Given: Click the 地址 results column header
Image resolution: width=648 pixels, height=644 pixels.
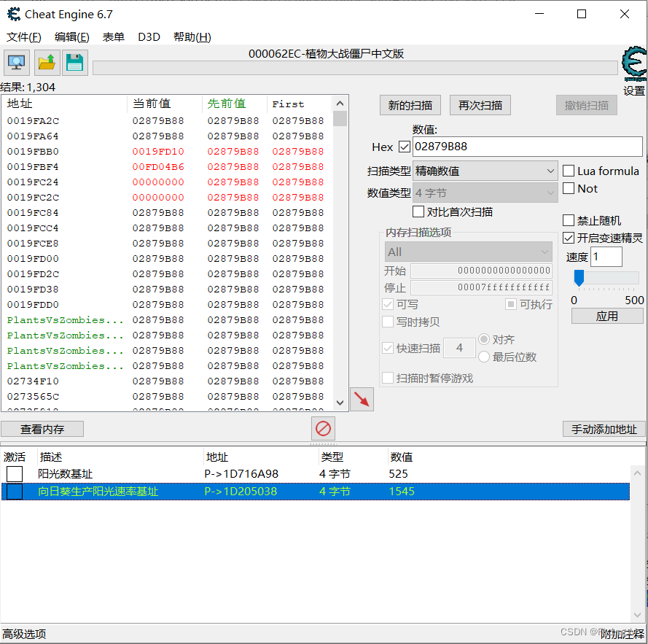Looking at the screenshot, I should pos(65,104).
